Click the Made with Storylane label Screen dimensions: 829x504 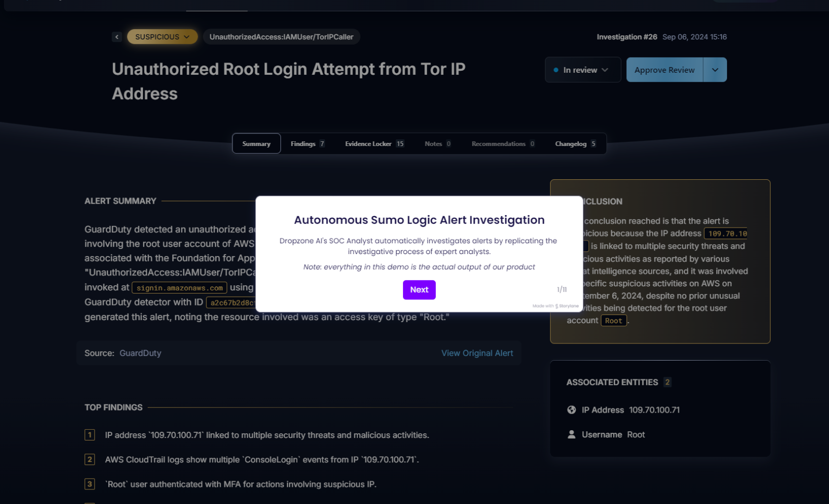pyautogui.click(x=555, y=306)
